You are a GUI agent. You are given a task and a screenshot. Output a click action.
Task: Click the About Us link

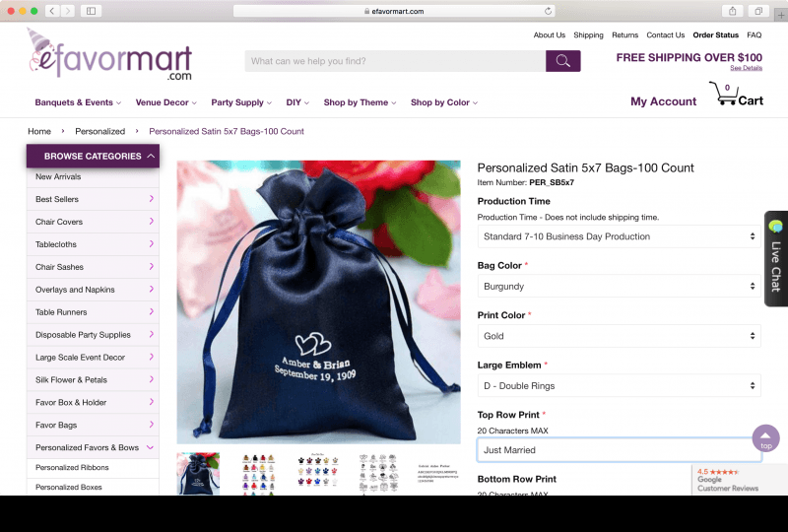[550, 35]
